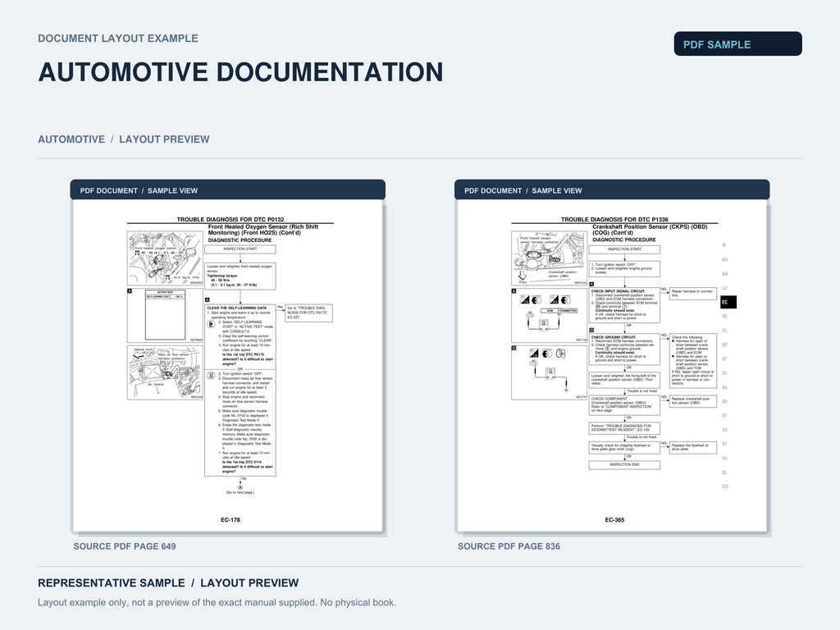This screenshot has width=840, height=630.
Task: Click CHECK INPUT SIGNAL CIRCUIT box
Action: 624,305
